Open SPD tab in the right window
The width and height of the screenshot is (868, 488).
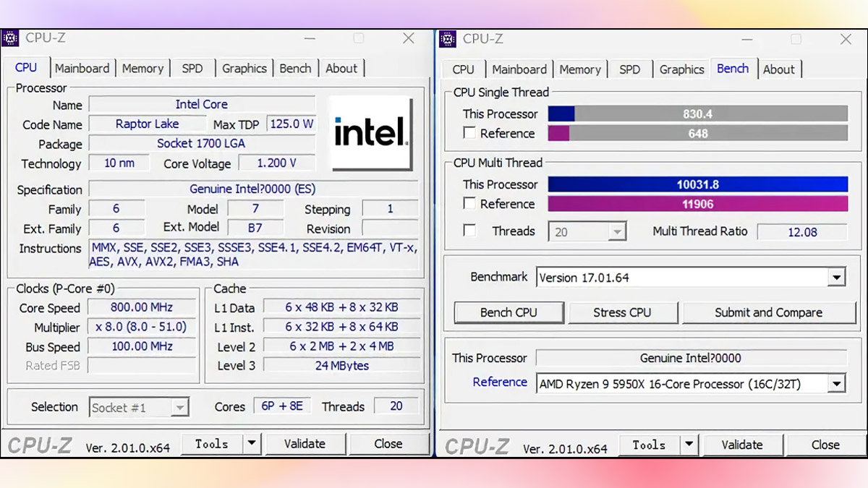pos(630,69)
